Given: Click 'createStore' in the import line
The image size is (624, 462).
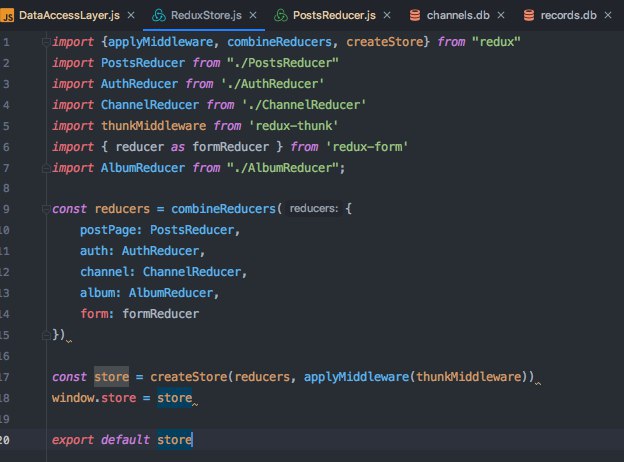Looking at the screenshot, I should click(384, 42).
